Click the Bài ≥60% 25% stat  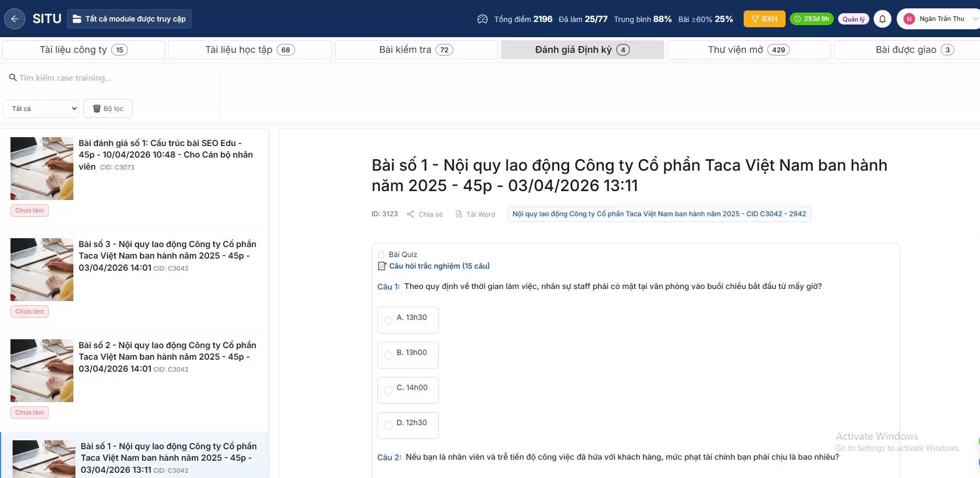tap(705, 19)
